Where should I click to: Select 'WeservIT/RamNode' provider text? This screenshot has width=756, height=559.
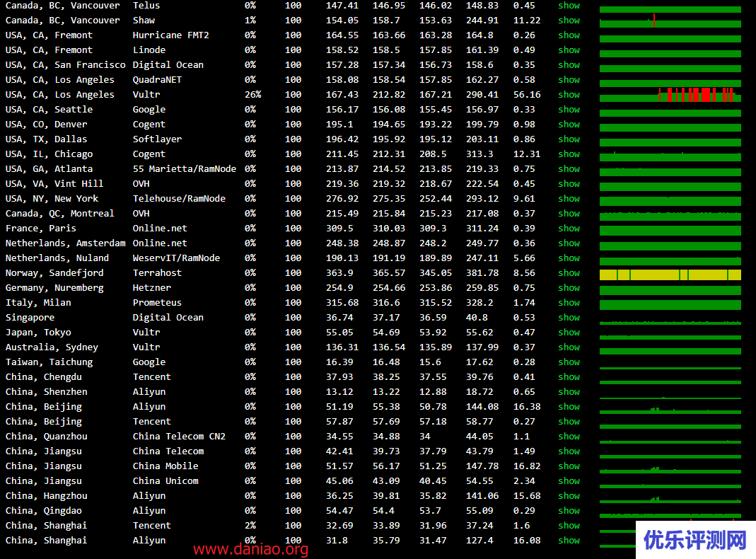click(177, 258)
